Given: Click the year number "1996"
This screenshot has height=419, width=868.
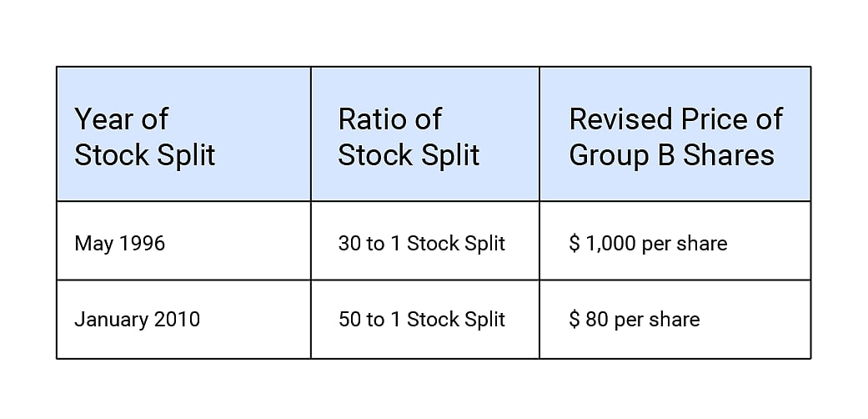Looking at the screenshot, I should (142, 243).
